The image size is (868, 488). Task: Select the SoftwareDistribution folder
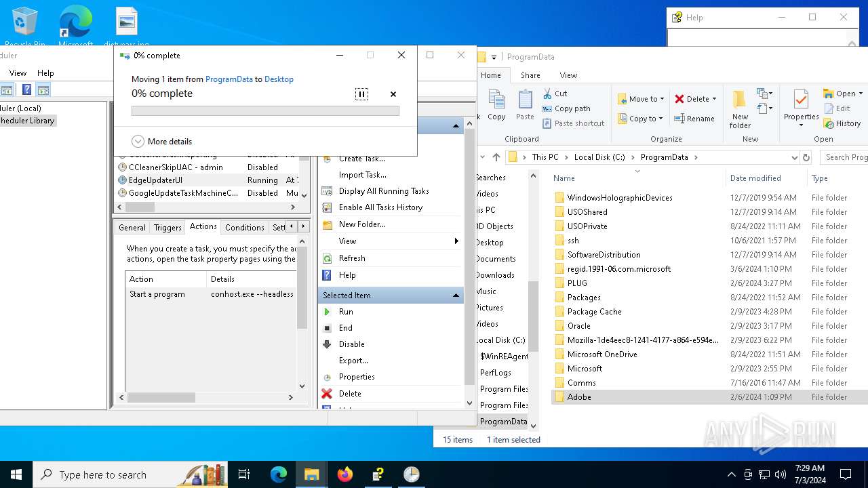(709, 255)
